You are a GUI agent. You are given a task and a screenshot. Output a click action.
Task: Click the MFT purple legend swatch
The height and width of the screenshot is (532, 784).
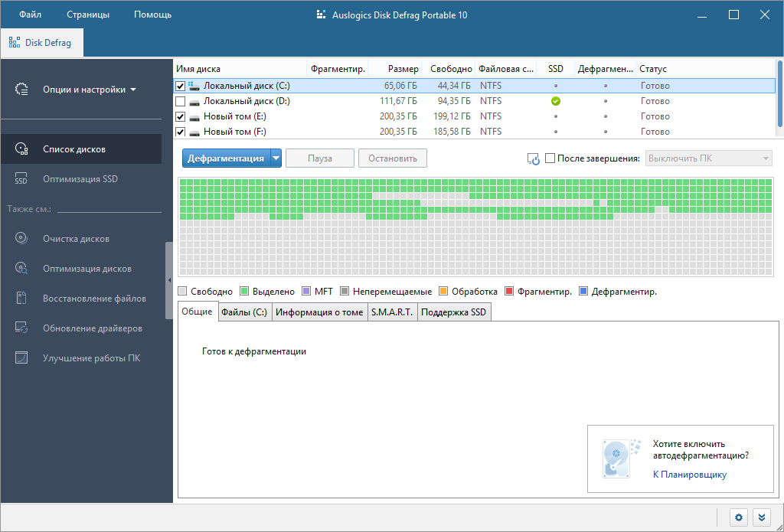(x=306, y=291)
